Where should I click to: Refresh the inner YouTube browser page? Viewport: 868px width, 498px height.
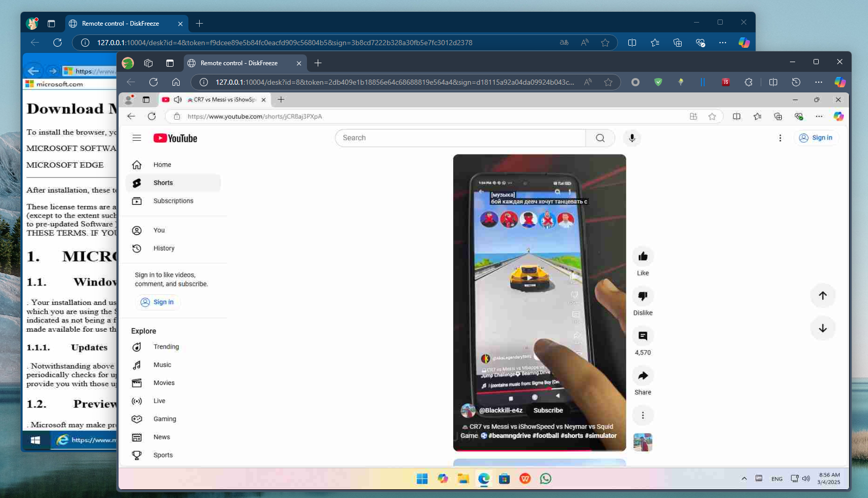point(151,117)
